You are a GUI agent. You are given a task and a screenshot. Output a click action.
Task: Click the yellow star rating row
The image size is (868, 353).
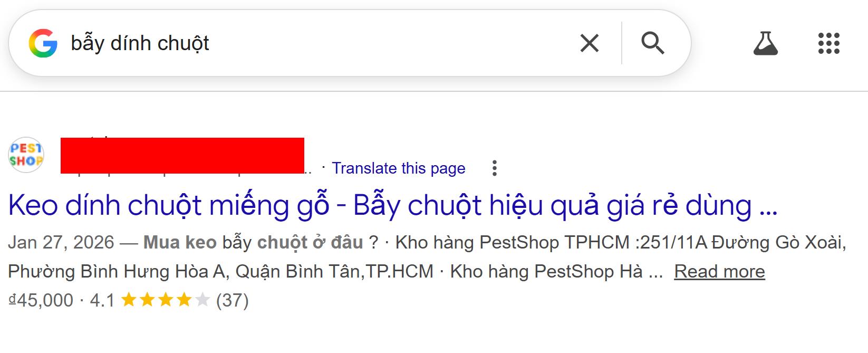pos(165,300)
